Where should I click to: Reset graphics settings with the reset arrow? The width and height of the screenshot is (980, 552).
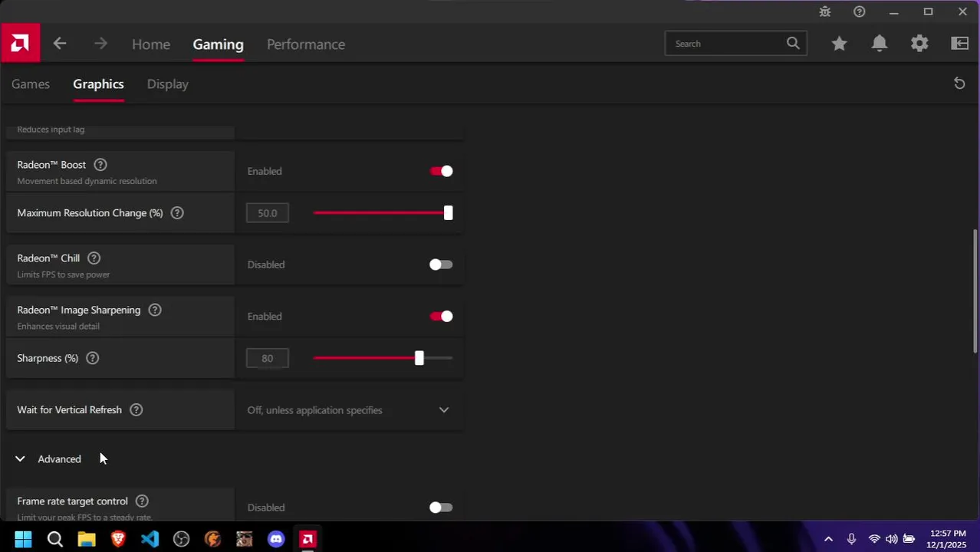click(959, 84)
